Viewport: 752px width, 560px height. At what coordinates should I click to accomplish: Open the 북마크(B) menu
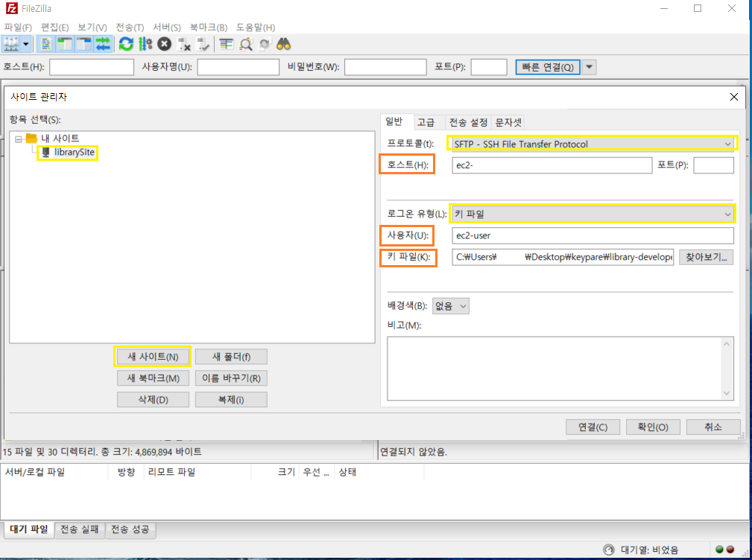208,28
